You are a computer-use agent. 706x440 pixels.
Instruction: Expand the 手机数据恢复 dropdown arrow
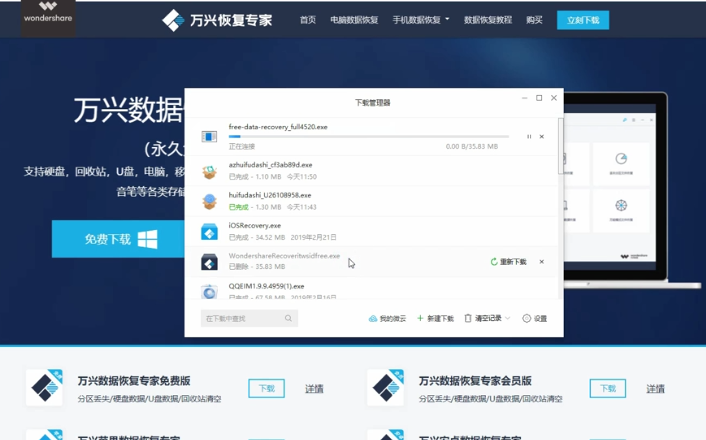[x=447, y=19]
